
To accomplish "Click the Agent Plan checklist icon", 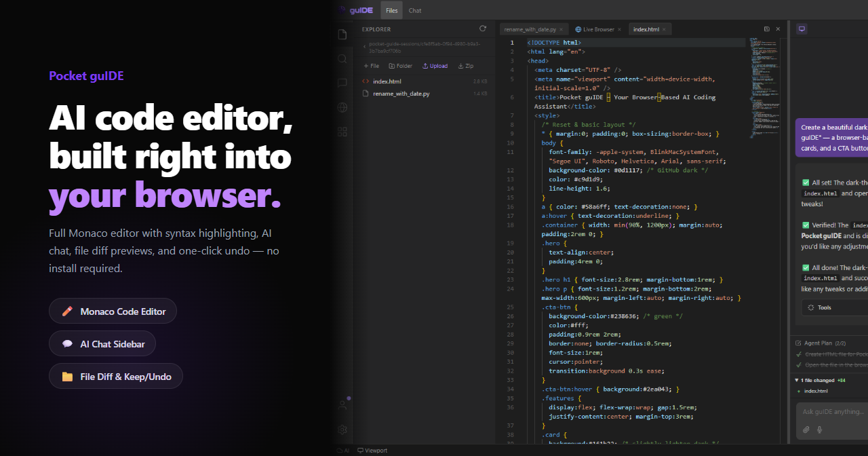I will pos(799,343).
